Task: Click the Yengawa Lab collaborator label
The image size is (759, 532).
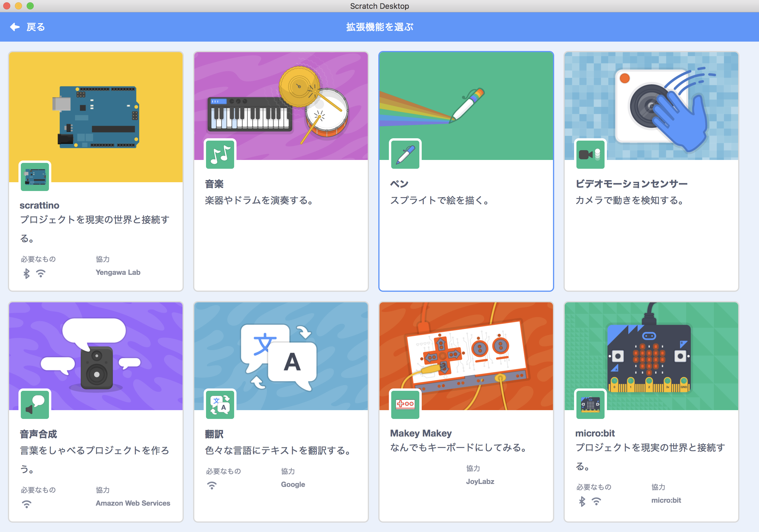Action: pyautogui.click(x=118, y=272)
